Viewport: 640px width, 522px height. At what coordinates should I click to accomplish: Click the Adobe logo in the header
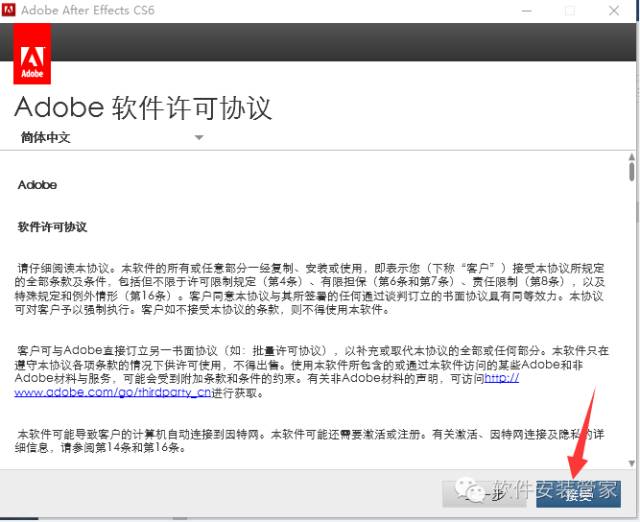coord(31,58)
